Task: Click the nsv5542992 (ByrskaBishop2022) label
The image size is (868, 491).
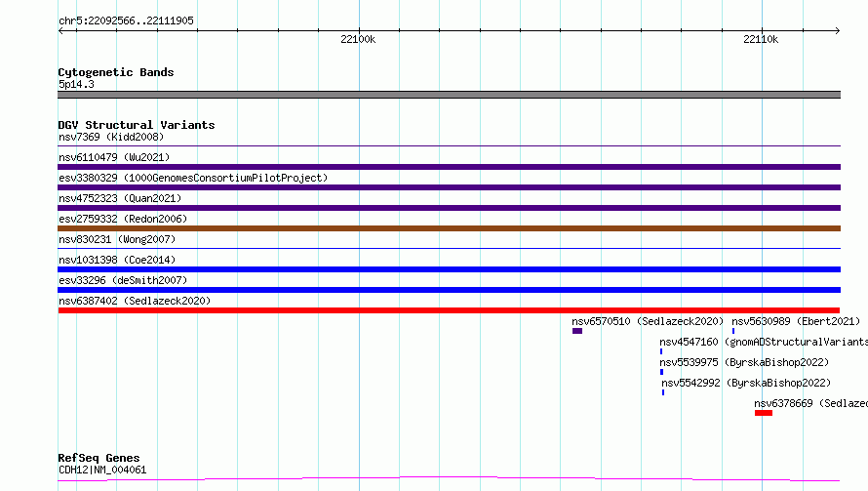Action: 746,383
